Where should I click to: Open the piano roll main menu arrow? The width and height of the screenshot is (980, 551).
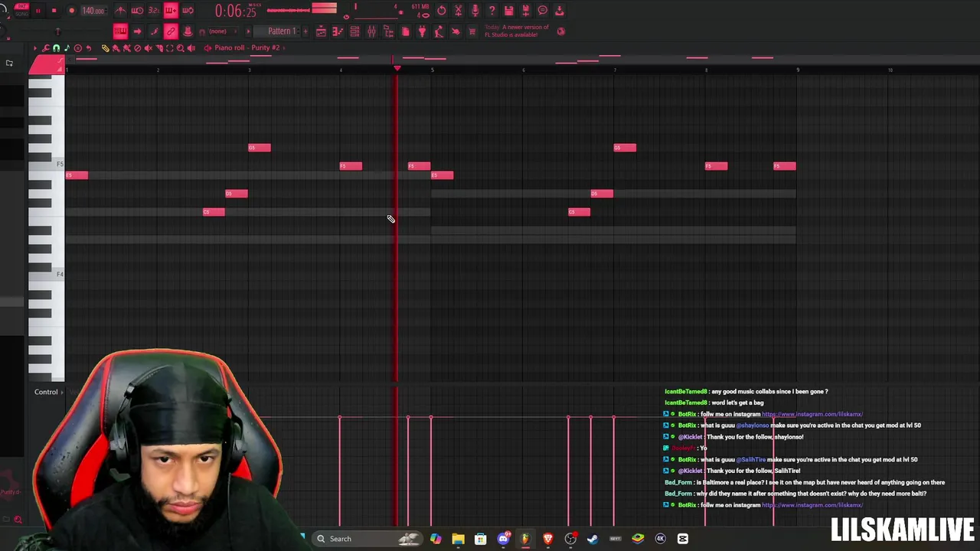(x=35, y=47)
